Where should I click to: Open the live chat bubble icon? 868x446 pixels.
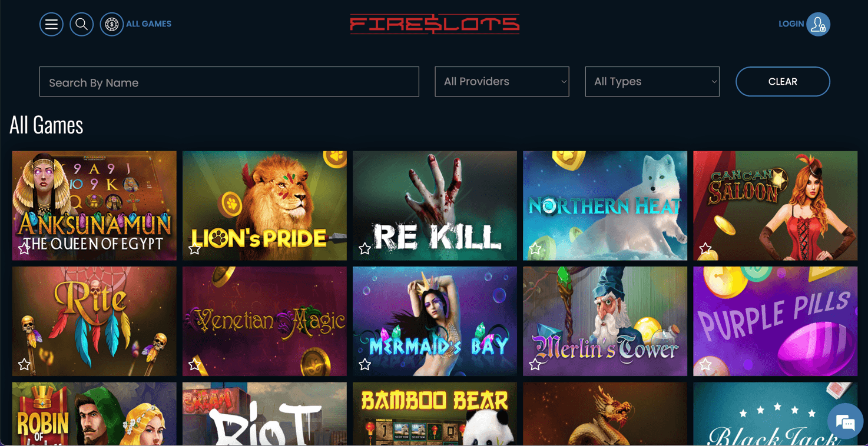(845, 421)
